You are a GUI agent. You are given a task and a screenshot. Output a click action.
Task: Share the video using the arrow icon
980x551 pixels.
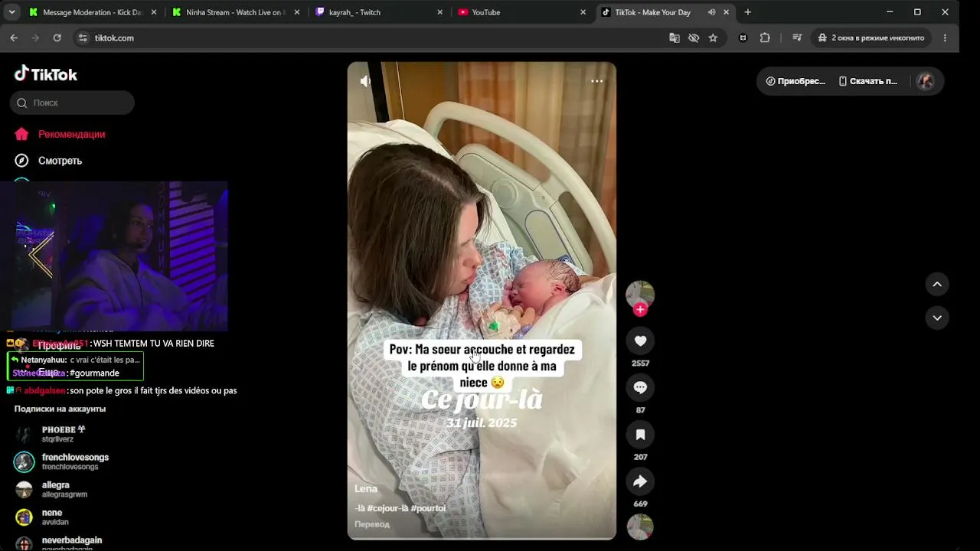640,481
